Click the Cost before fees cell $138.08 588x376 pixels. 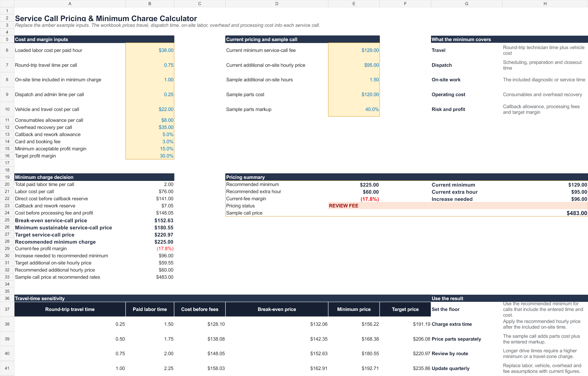(200, 339)
